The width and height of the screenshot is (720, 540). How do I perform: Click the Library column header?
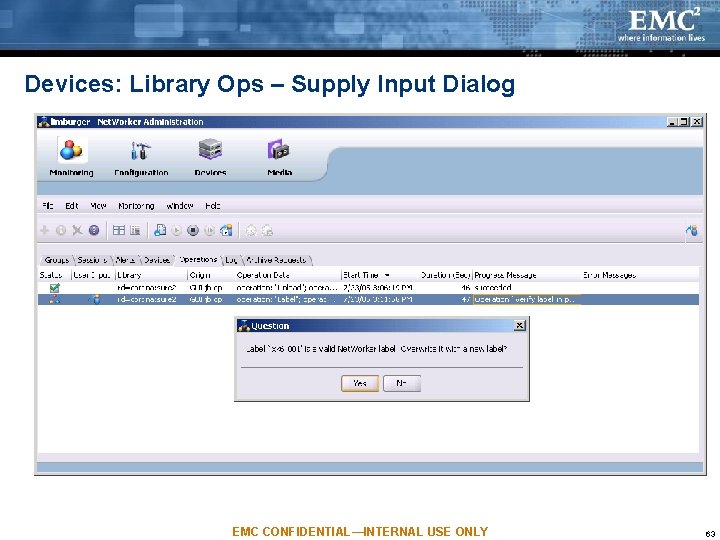(152, 275)
